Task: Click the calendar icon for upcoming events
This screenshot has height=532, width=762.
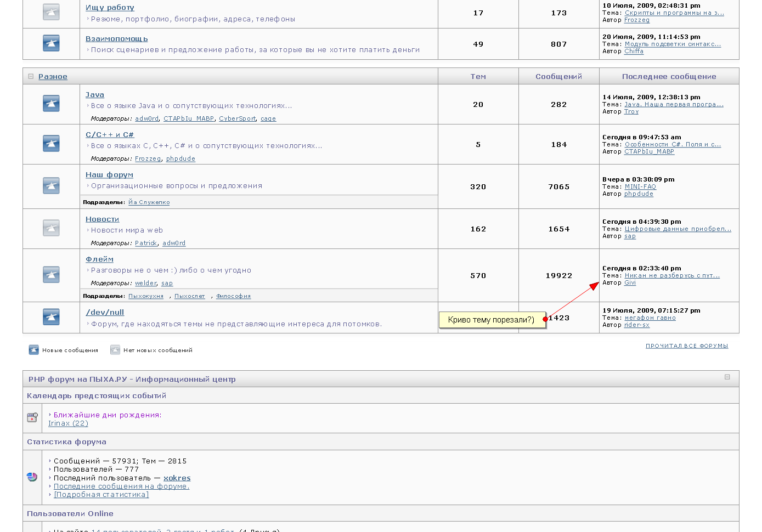Action: [32, 418]
